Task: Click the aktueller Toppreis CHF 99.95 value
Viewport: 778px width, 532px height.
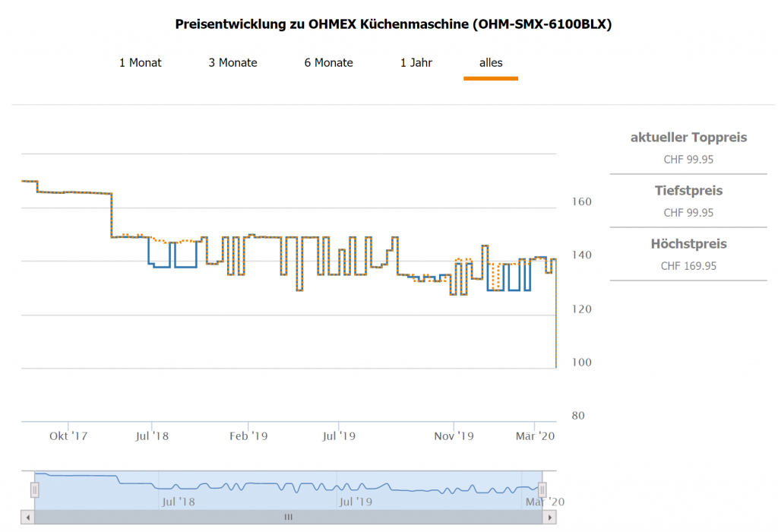Action: tap(688, 160)
